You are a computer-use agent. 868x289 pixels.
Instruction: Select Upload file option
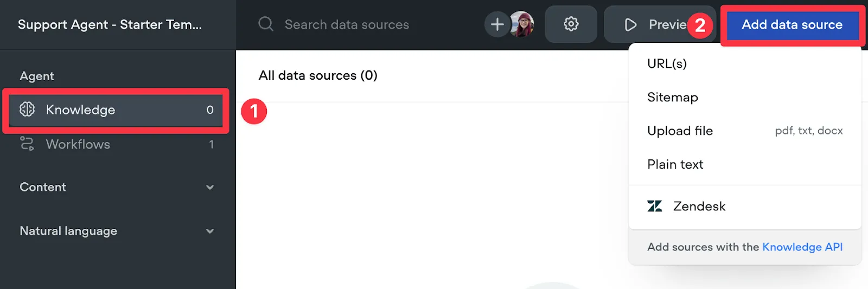coord(745,131)
